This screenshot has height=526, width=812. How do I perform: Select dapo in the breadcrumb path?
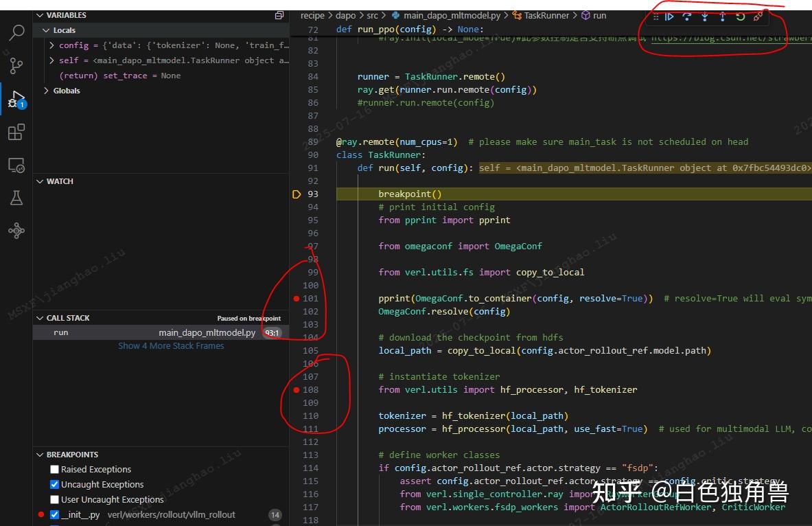pos(346,15)
